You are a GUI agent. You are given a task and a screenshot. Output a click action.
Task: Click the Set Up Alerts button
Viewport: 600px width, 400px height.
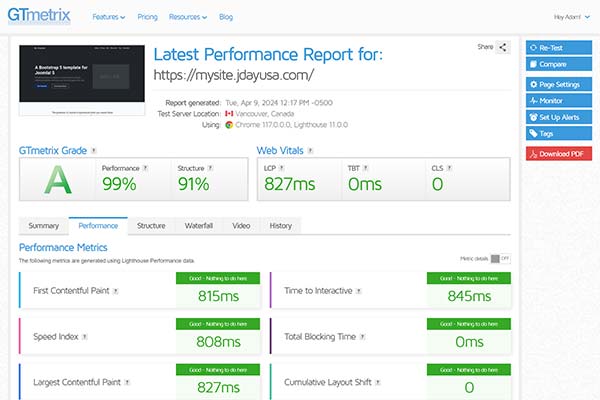558,117
